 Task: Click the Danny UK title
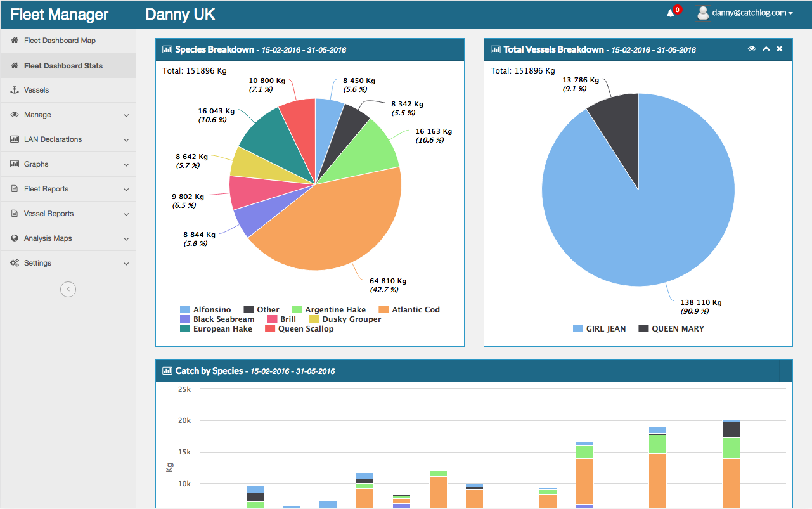point(180,14)
